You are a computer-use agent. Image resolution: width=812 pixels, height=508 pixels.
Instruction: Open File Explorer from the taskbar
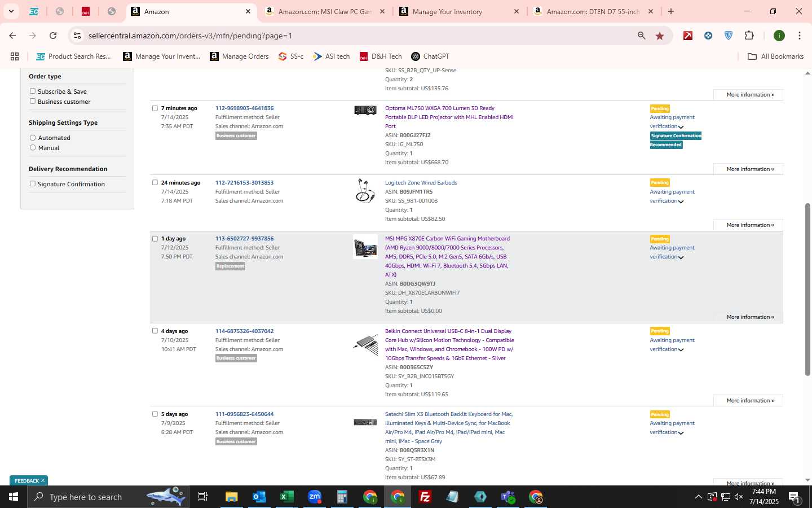[231, 497]
